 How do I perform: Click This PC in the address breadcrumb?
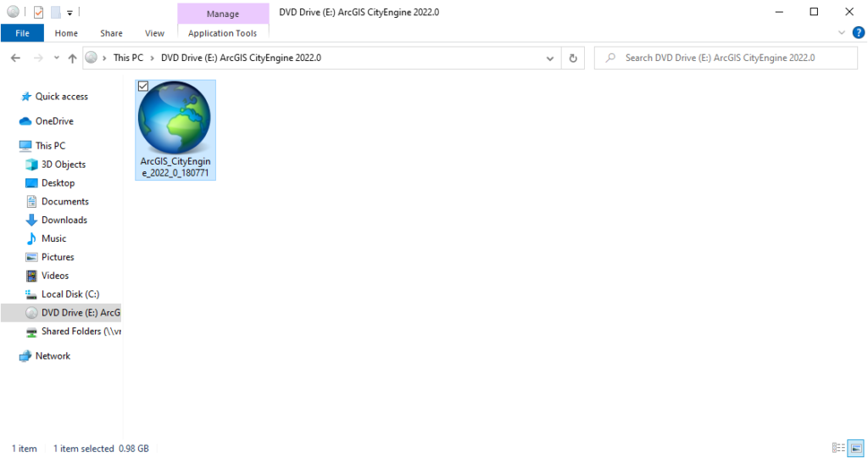tap(128, 58)
